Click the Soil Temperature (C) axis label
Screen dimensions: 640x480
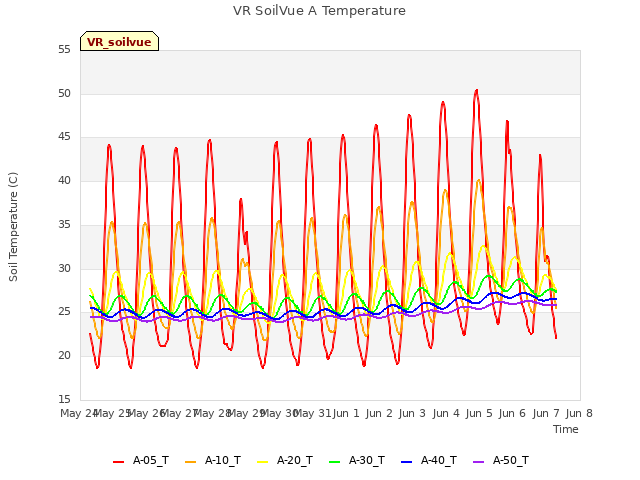[x=13, y=227]
